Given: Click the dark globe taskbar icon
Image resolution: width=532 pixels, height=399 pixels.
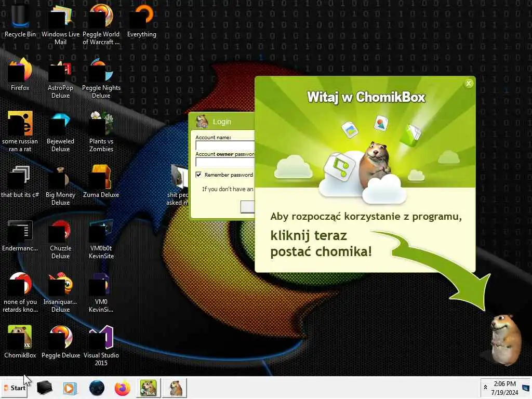Looking at the screenshot, I should 97,388.
